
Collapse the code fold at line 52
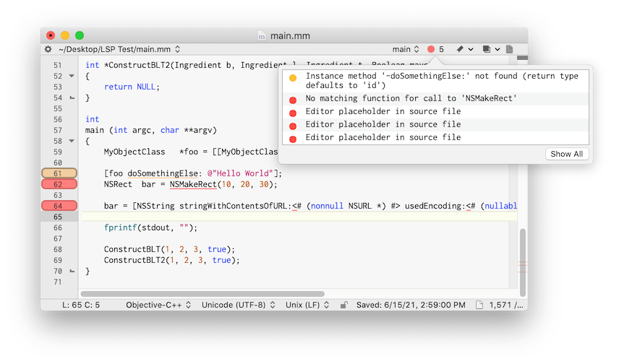(72, 76)
